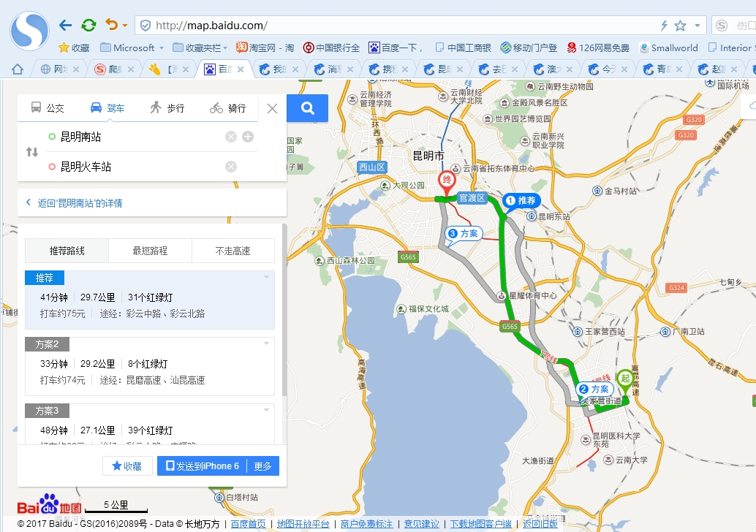Open the 百度一下 bookmark
The image size is (756, 532).
[x=396, y=47]
